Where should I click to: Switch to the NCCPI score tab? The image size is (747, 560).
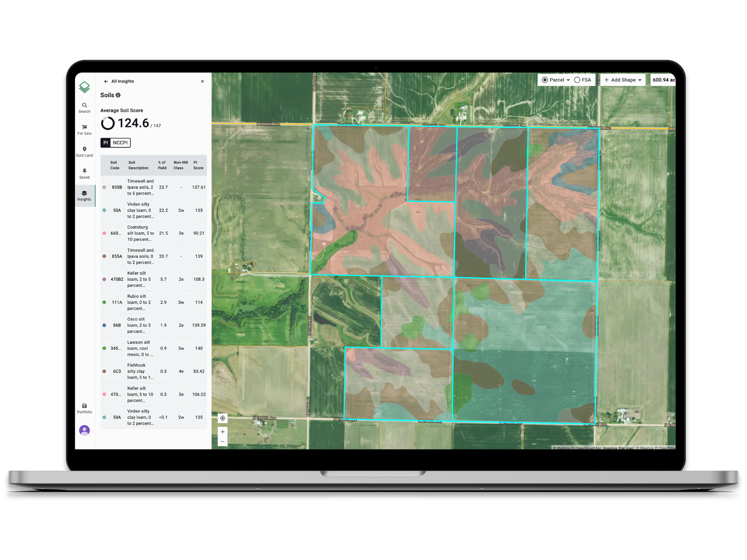(x=120, y=143)
